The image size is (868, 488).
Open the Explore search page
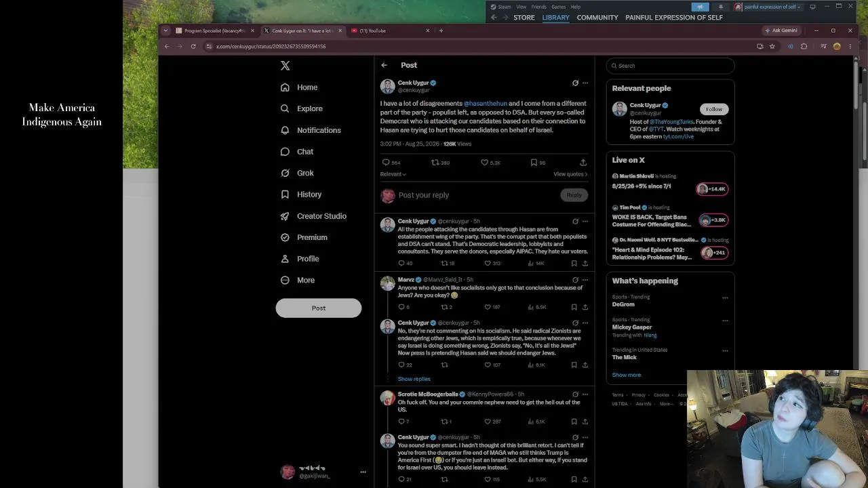[302, 108]
